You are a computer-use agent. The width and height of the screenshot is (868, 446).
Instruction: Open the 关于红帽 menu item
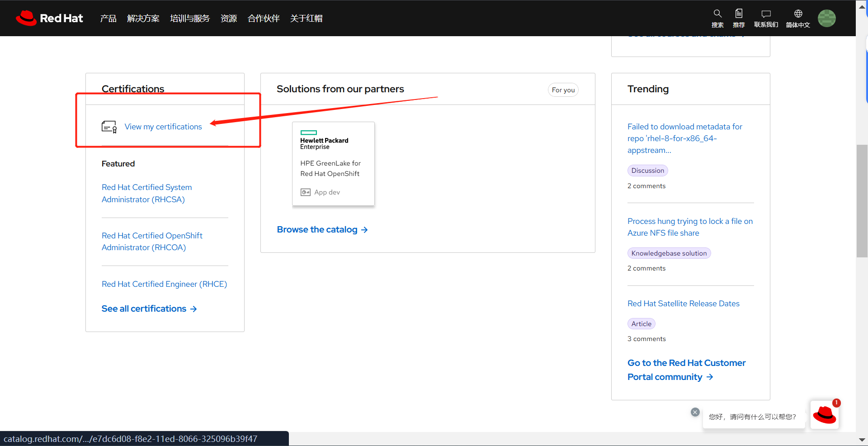pyautogui.click(x=306, y=19)
